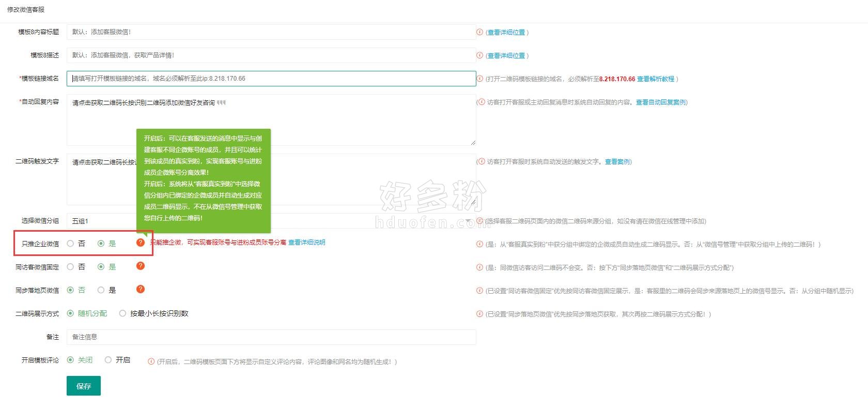Click the info icon next to 模板链接域名 hint
The width and height of the screenshot is (868, 408).
479,79
